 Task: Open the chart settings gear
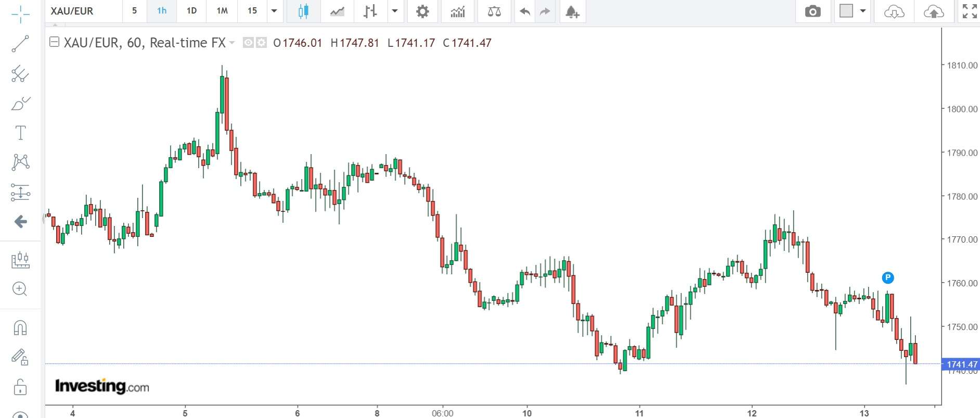pyautogui.click(x=422, y=11)
